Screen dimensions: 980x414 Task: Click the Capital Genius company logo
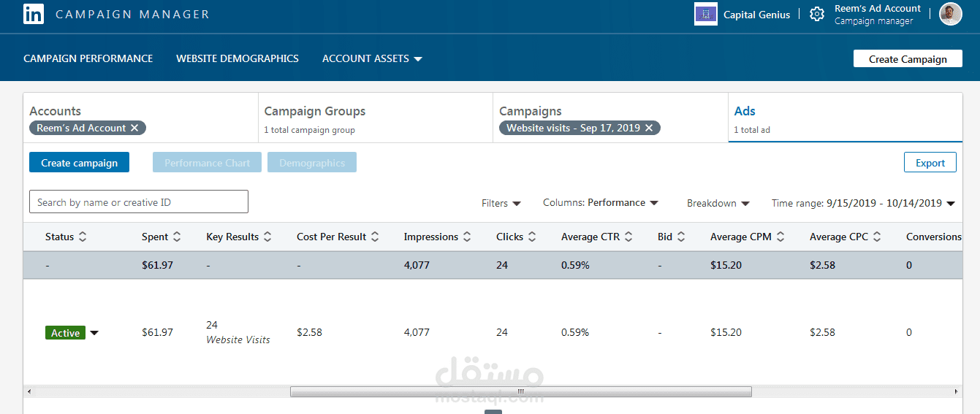pyautogui.click(x=706, y=14)
